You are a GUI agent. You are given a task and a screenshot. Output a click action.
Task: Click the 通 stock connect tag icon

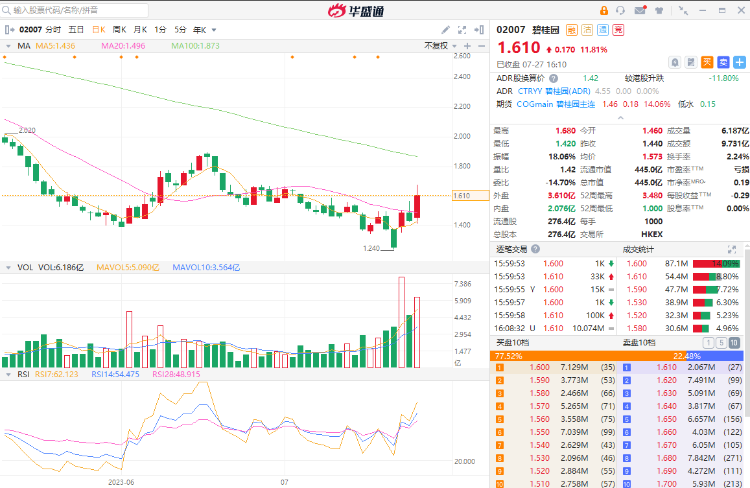[603, 30]
